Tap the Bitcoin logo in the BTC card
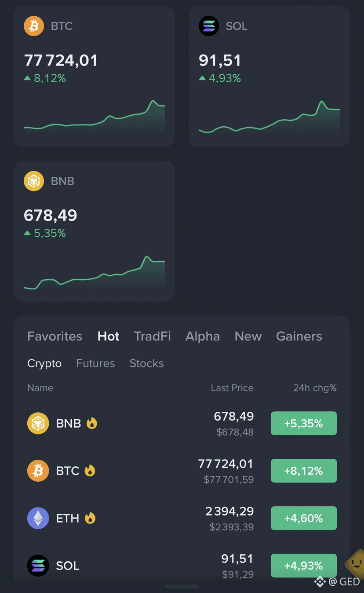The image size is (364, 593). coord(34,26)
